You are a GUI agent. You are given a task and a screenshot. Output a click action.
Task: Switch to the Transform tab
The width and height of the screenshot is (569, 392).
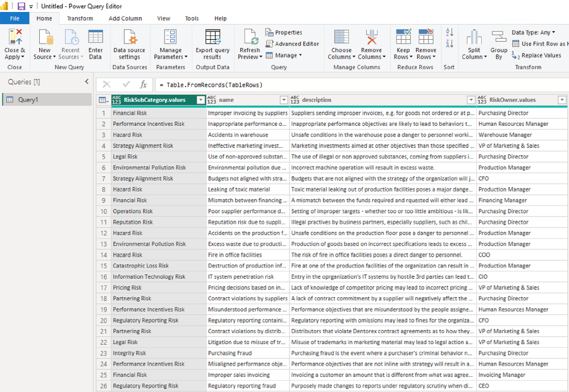pyautogui.click(x=80, y=18)
